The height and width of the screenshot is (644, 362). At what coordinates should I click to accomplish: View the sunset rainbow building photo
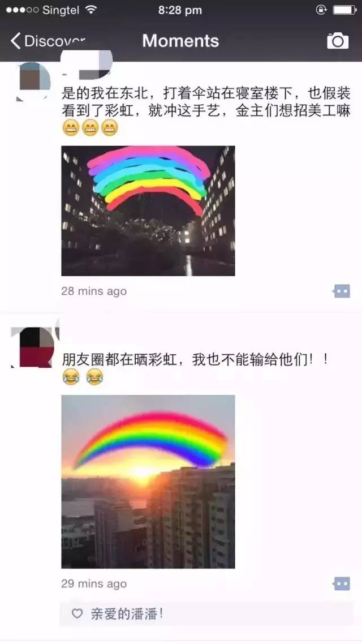click(148, 482)
